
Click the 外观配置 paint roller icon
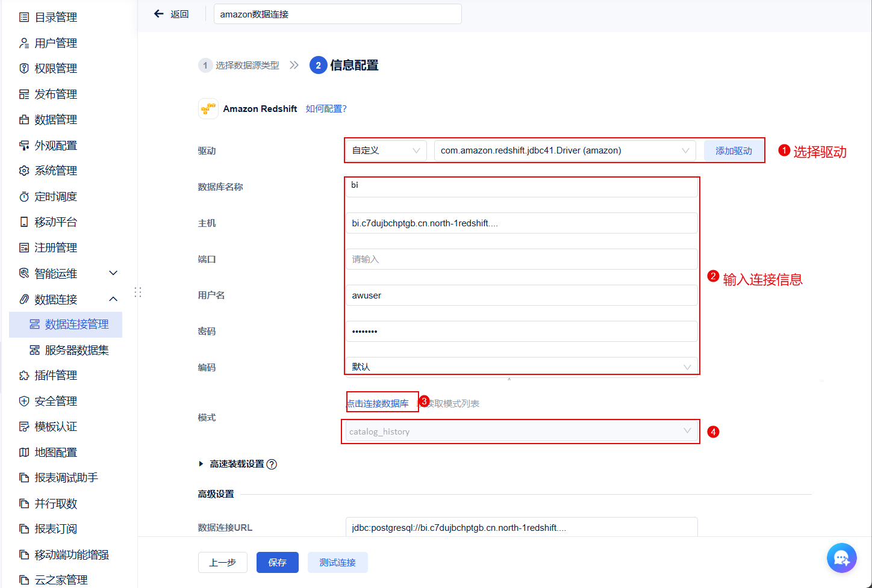pos(24,145)
